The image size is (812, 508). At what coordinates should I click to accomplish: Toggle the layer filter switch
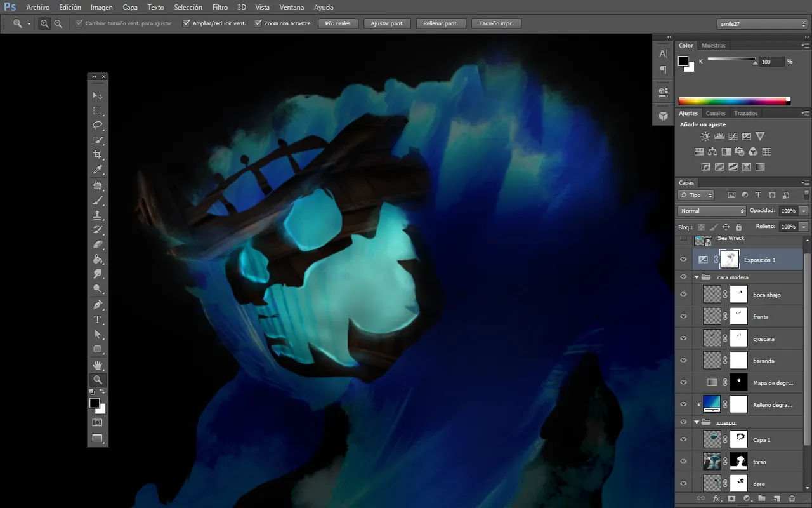tap(806, 195)
